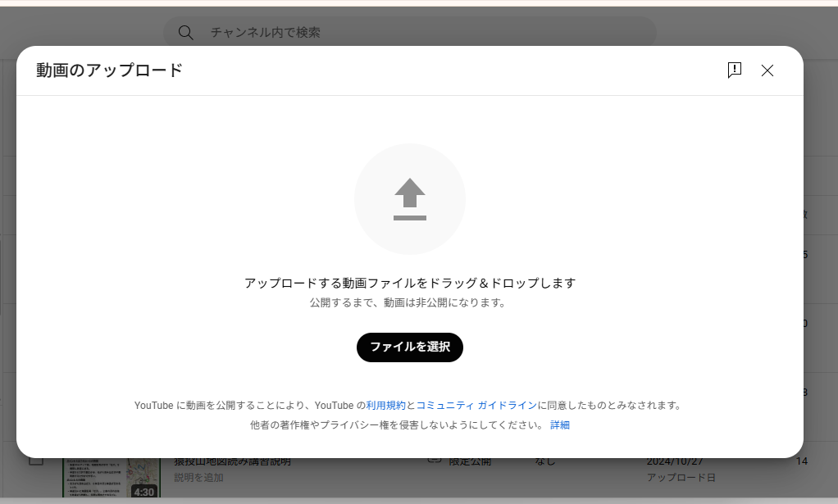The height and width of the screenshot is (504, 838).
Task: Click the upload arrow icon circle
Action: pos(410,199)
